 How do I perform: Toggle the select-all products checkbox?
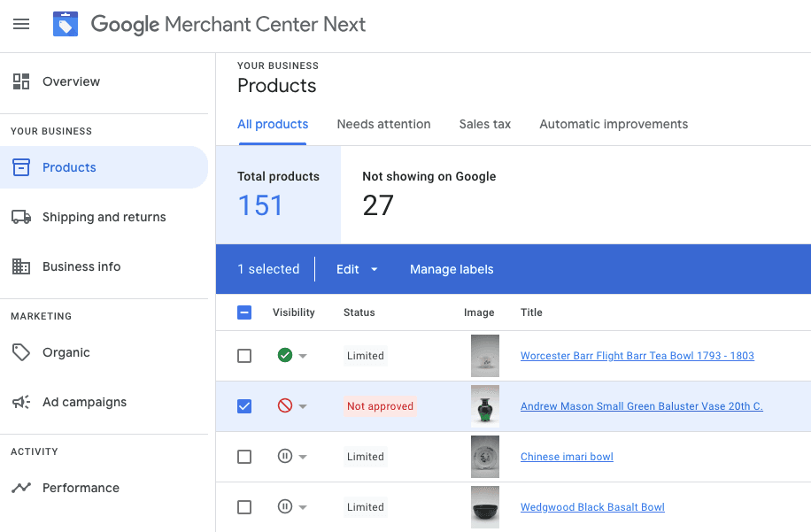[244, 312]
